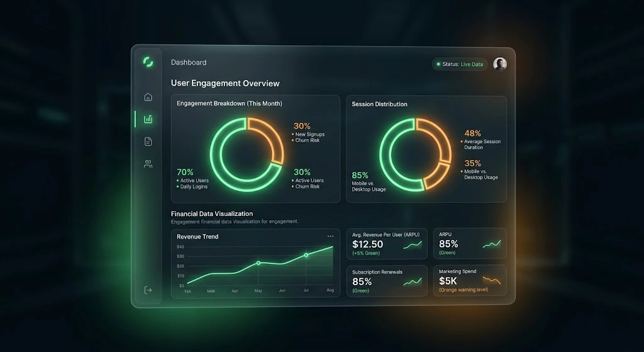Image resolution: width=644 pixels, height=352 pixels.
Task: Select the 48% Average Session Duration value
Action: click(x=472, y=133)
